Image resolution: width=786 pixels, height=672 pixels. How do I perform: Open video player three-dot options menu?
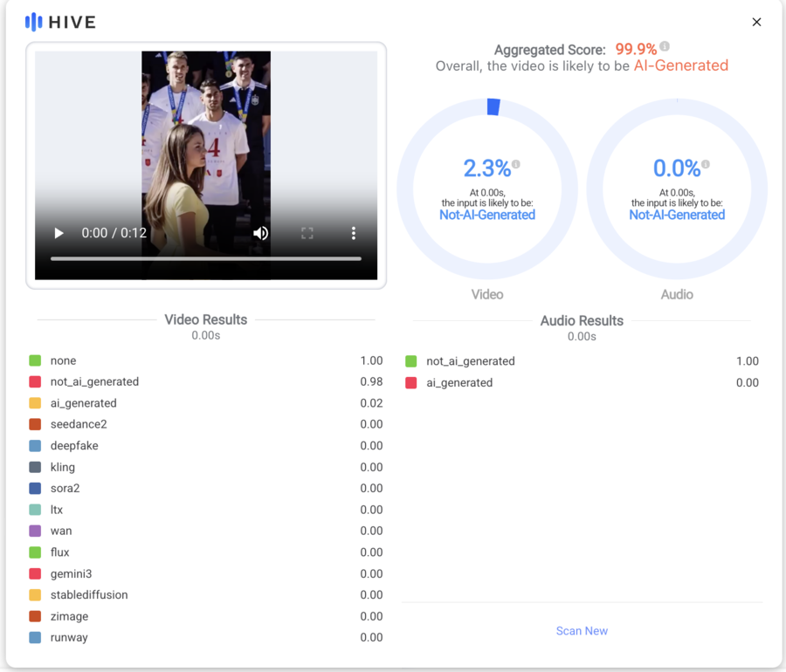354,233
